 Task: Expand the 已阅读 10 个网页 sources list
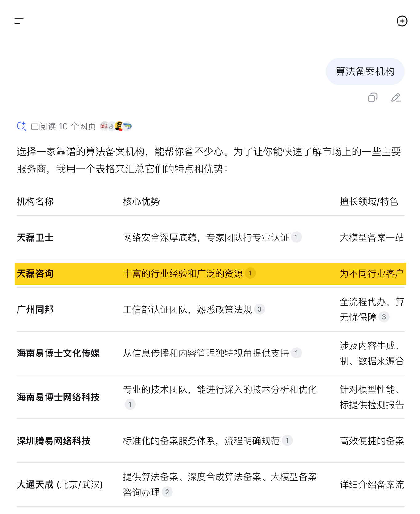[63, 126]
